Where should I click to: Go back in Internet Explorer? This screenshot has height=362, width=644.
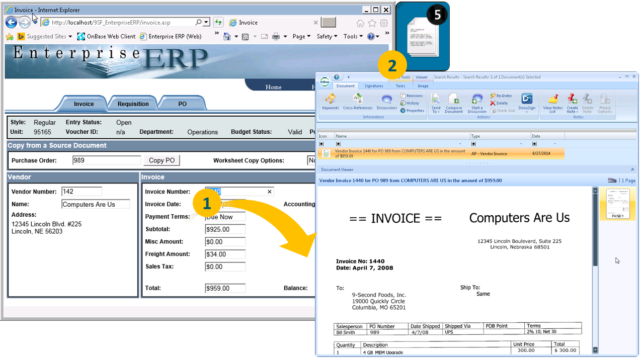click(x=11, y=22)
